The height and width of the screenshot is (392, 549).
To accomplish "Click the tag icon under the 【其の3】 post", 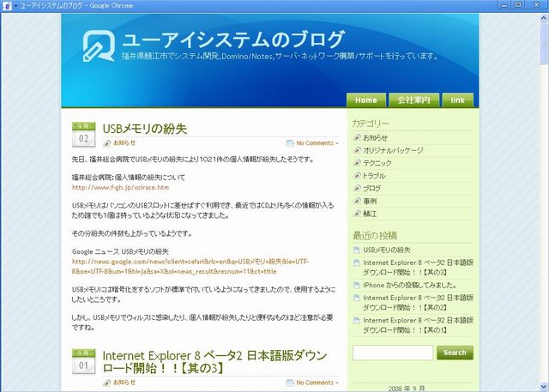I will click(x=107, y=383).
